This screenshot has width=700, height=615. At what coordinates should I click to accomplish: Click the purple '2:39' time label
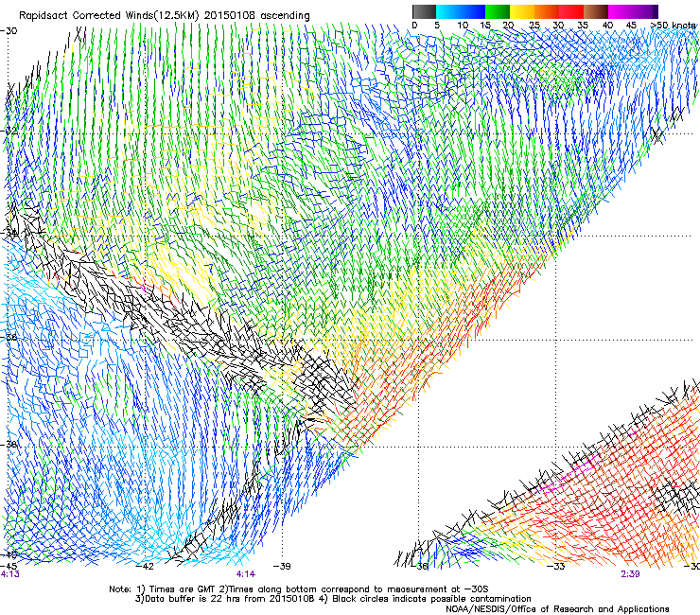coord(630,574)
